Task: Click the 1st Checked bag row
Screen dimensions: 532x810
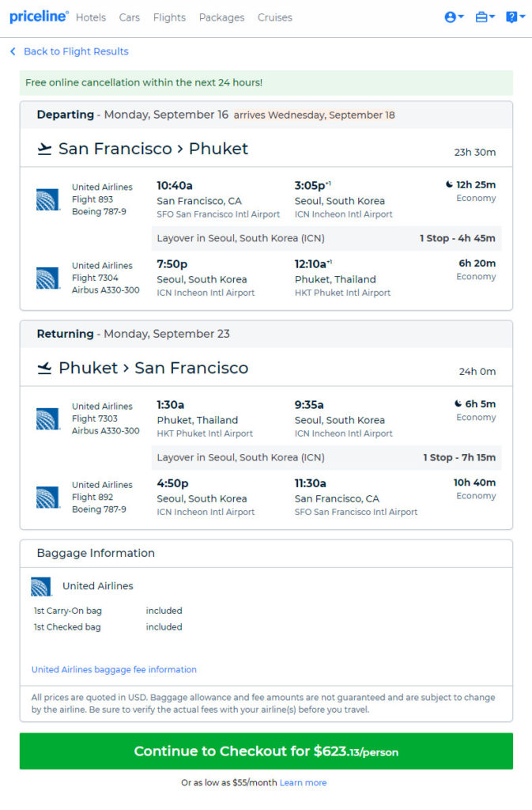Action: (108, 626)
